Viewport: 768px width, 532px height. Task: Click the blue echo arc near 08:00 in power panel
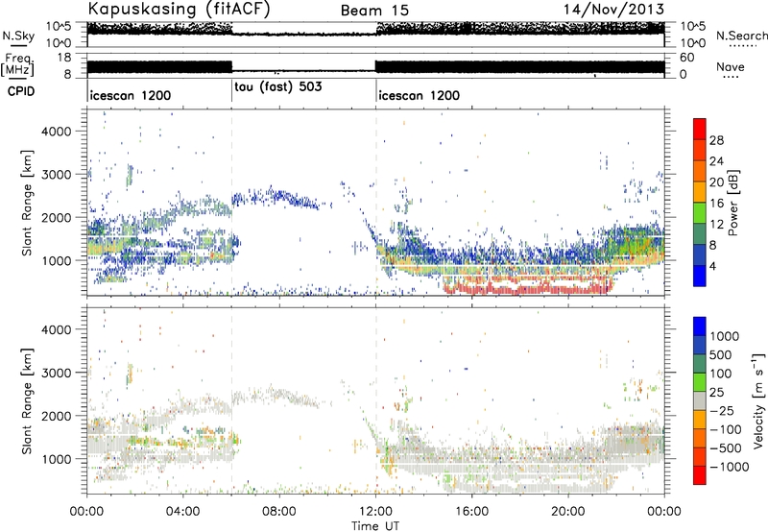click(276, 197)
